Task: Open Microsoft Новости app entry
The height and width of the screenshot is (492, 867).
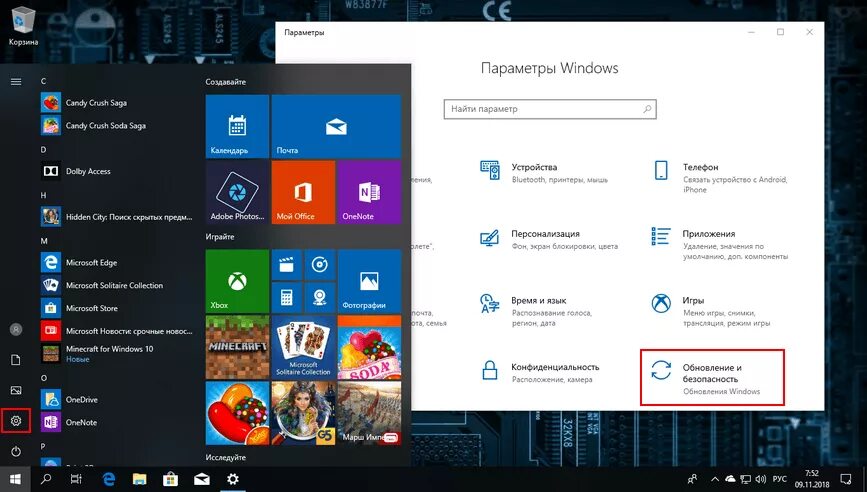Action: 117,331
